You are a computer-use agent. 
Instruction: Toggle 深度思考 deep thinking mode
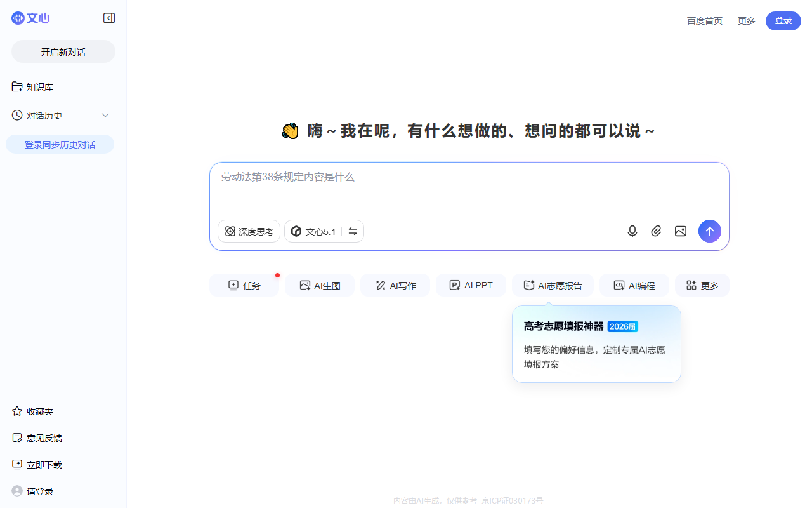click(249, 231)
